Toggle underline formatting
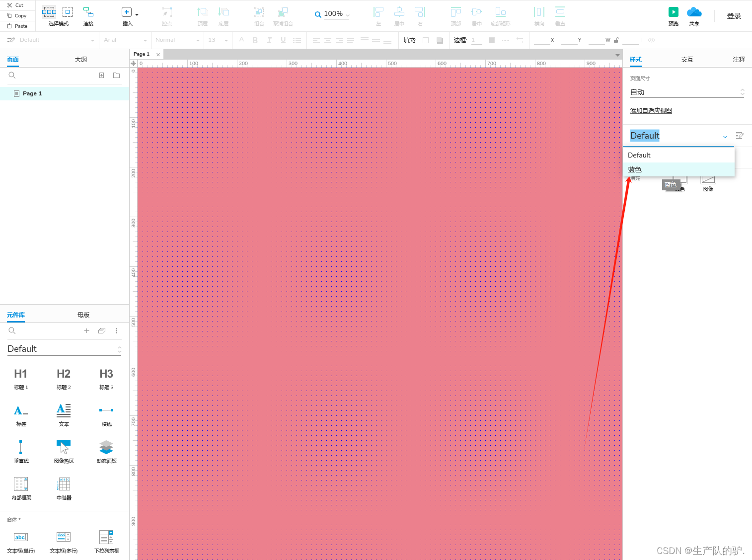The image size is (752, 560). [283, 40]
